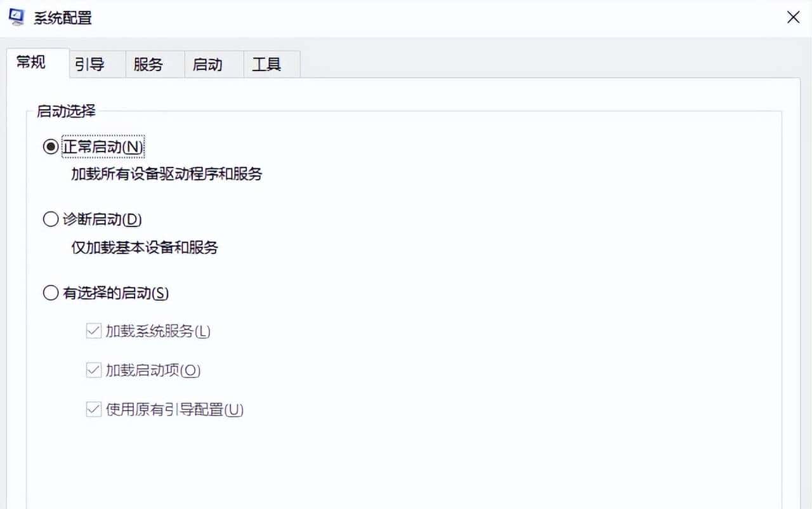812x509 pixels.
Task: Click the checked 加载系统服务 checkbox icon
Action: pos(93,331)
